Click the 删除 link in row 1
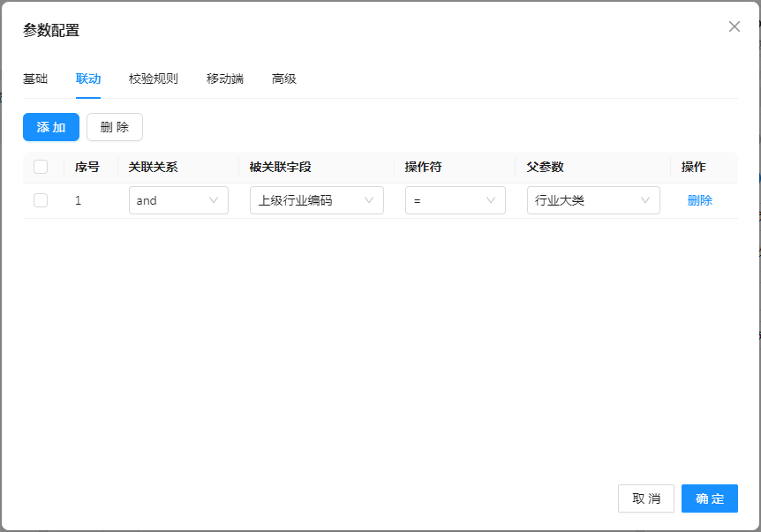The image size is (761, 532). pos(699,200)
